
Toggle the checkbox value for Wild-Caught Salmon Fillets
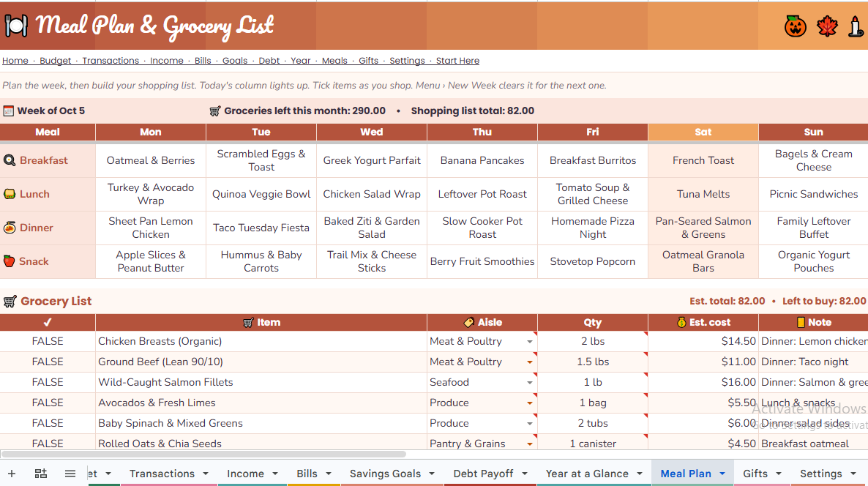(48, 383)
